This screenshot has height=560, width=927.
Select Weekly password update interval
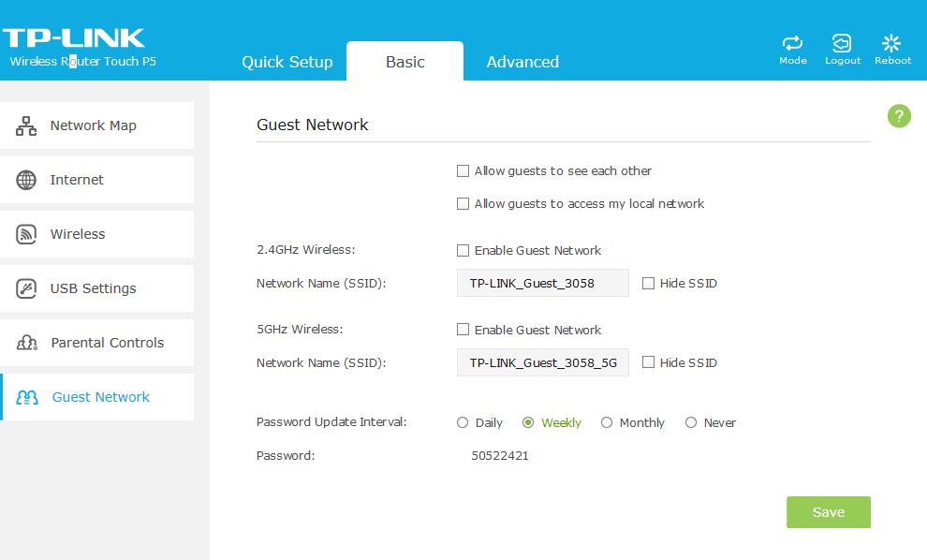528,422
